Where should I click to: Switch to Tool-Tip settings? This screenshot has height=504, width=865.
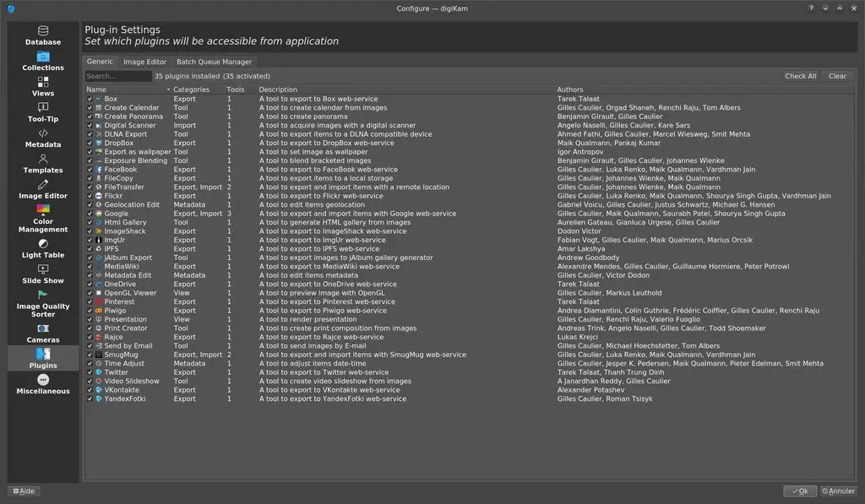(x=41, y=113)
